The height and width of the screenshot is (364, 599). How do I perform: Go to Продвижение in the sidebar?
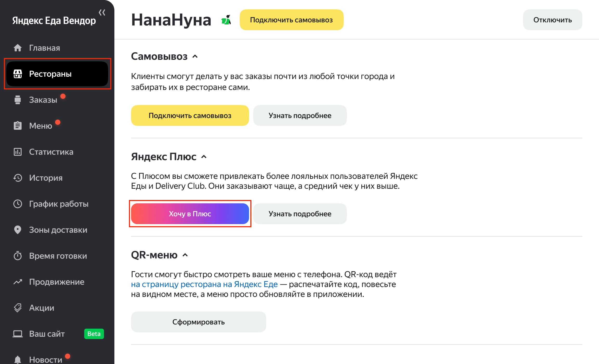pyautogui.click(x=57, y=282)
